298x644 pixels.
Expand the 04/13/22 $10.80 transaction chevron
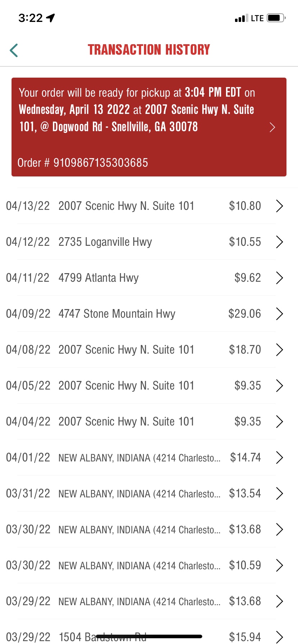pos(279,206)
